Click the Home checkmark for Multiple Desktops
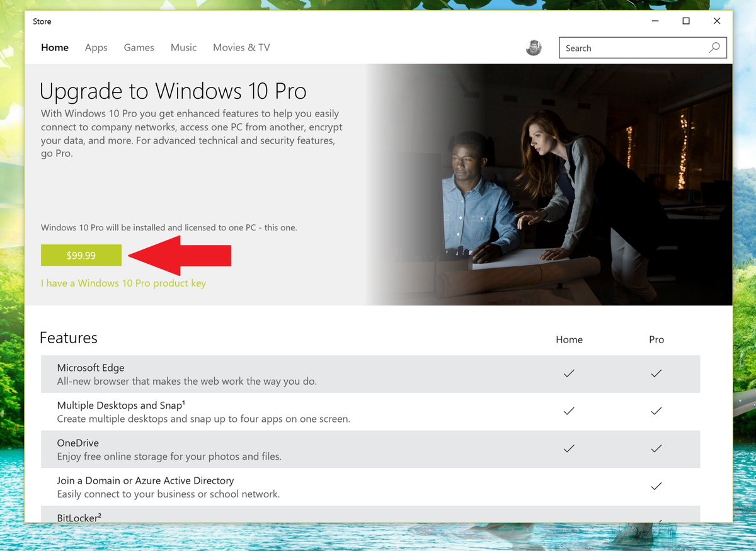The height and width of the screenshot is (551, 756). pyautogui.click(x=569, y=411)
